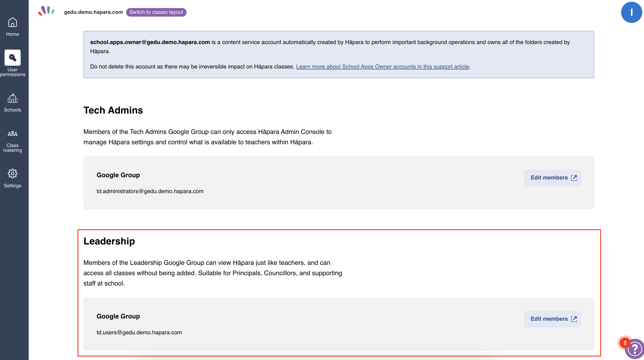Edit members of Tech Admins group
644x360 pixels.
click(x=552, y=178)
